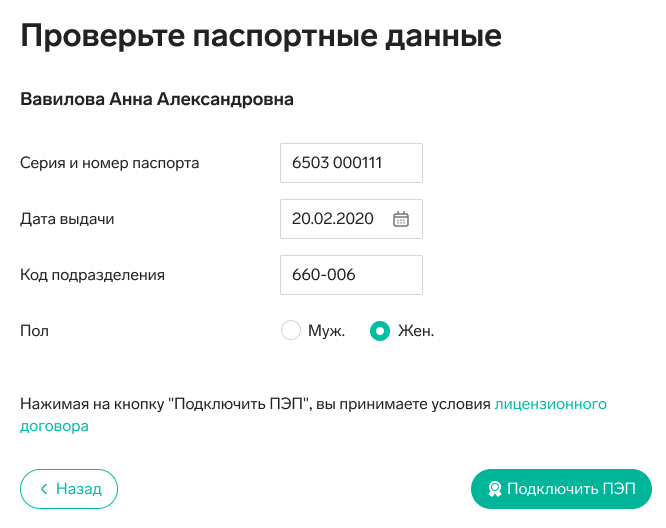Click the name Вавилова Анна Александровна
This screenshot has height=528, width=666.
[x=157, y=99]
